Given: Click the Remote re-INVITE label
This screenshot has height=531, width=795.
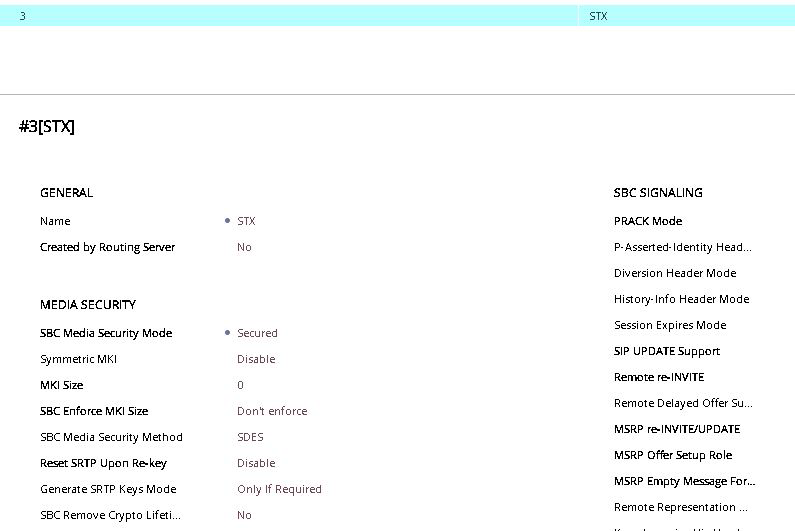Looking at the screenshot, I should (659, 377).
